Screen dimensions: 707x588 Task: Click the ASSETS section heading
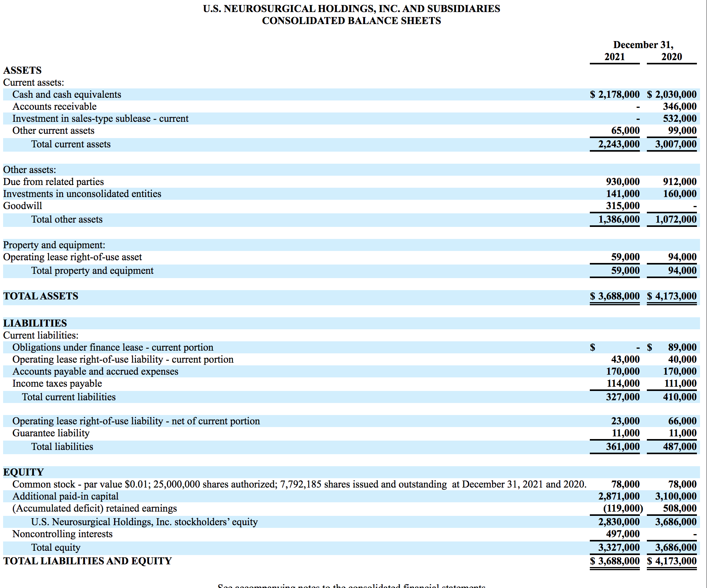pyautogui.click(x=22, y=70)
